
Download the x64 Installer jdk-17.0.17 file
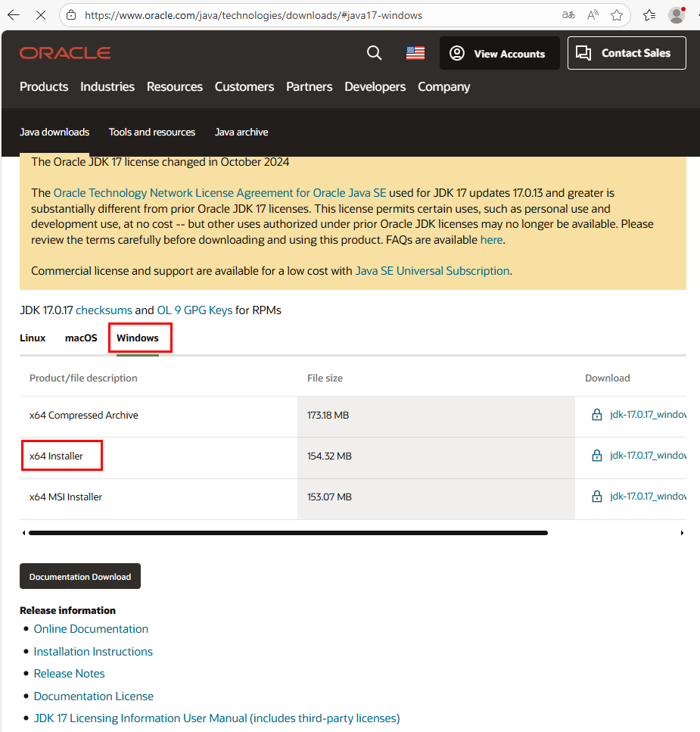[647, 456]
